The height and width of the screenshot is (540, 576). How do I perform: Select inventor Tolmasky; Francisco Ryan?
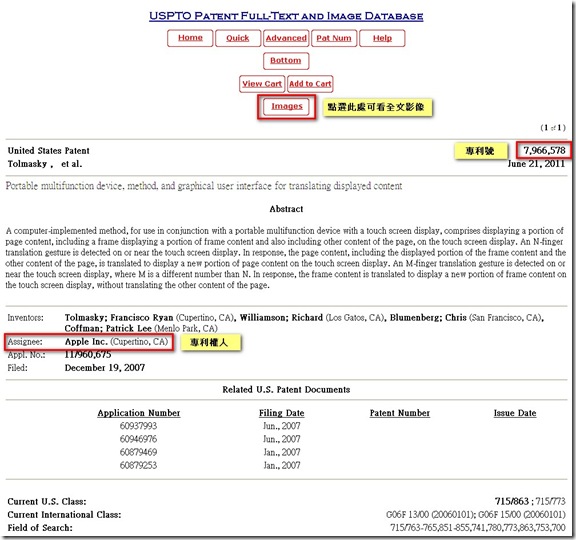click(119, 317)
